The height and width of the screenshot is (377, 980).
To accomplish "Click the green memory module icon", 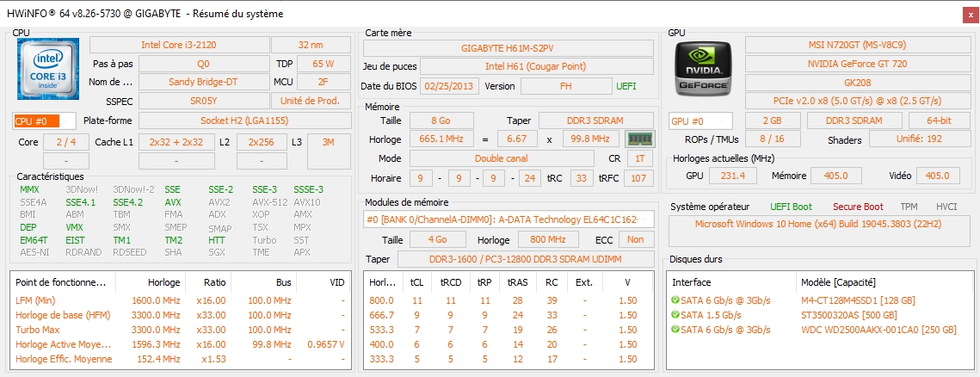I will click(640, 139).
